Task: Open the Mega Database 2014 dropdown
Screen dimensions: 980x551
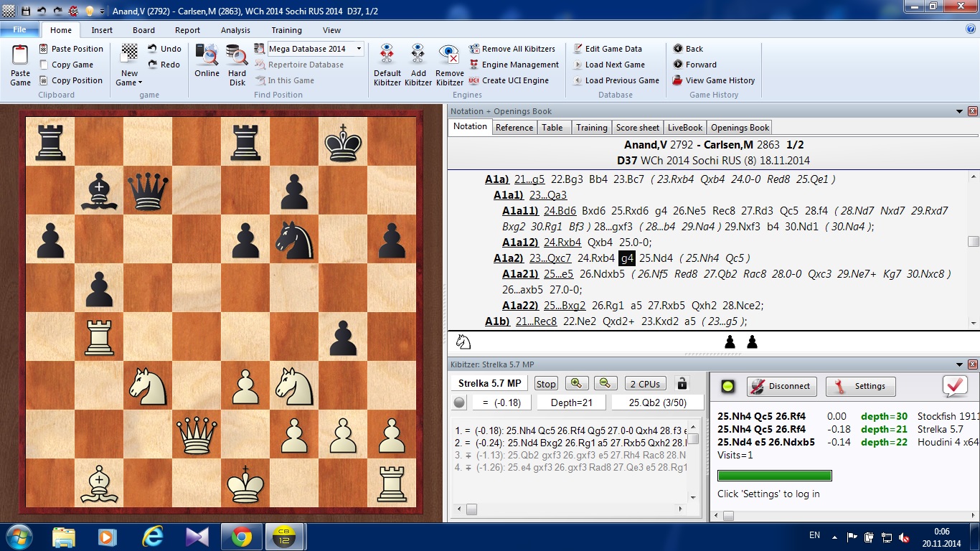Action: tap(359, 49)
